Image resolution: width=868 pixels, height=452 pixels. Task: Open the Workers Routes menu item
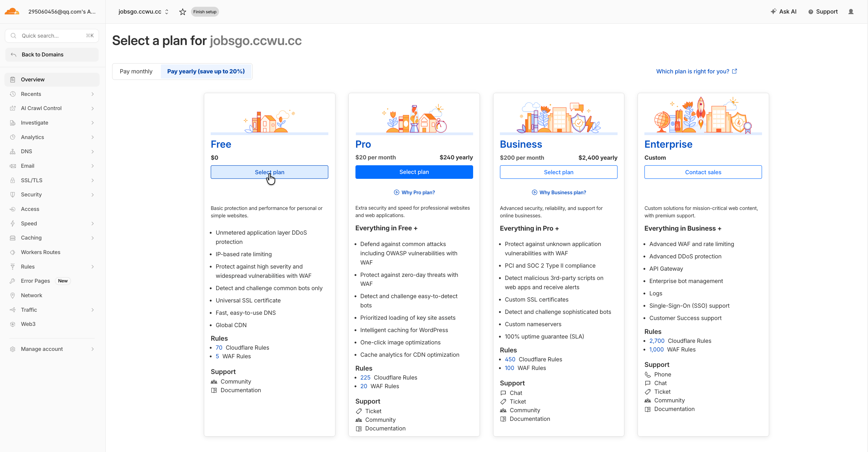click(x=52, y=252)
